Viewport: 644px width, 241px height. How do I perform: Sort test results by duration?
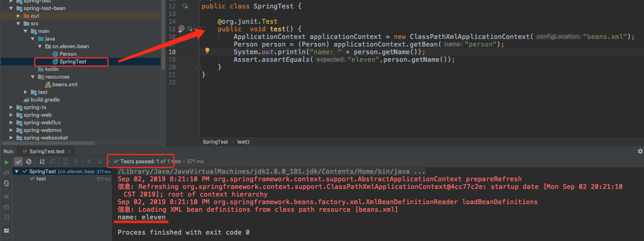pos(53,162)
